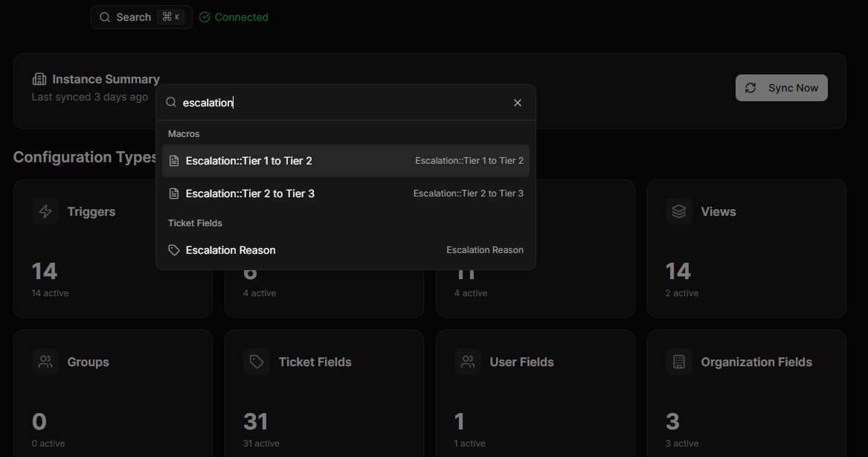Screen dimensions: 868x457
Task: Click inside the escalation search input field
Action: click(335, 102)
